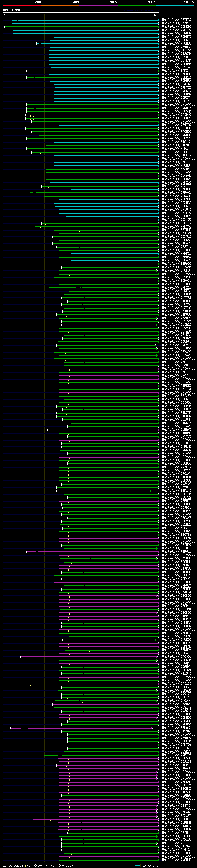Select the UniRef100_Q2HYY3 label
The image size is (197, 868).
click(x=177, y=101)
